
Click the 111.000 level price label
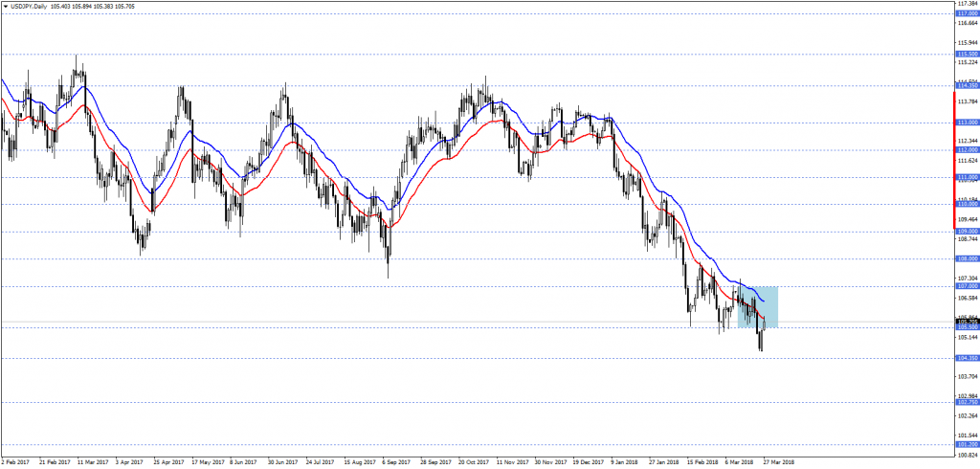[x=967, y=178]
